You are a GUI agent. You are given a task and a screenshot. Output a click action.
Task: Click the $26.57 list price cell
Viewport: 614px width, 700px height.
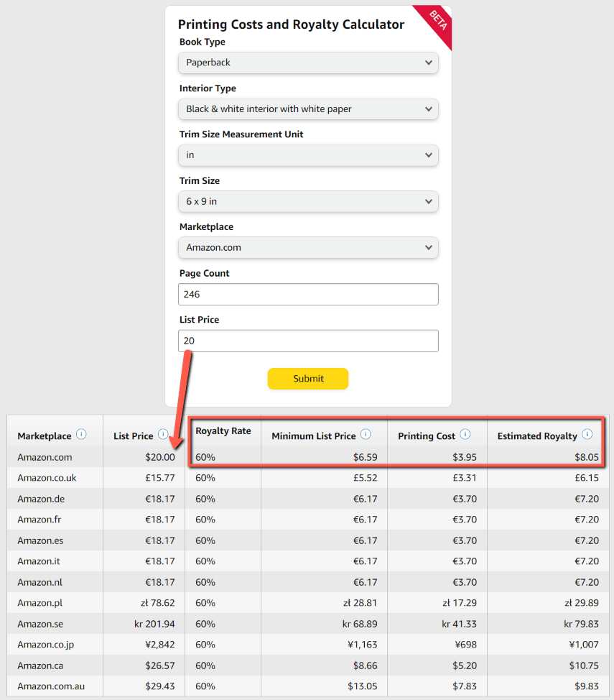point(159,666)
